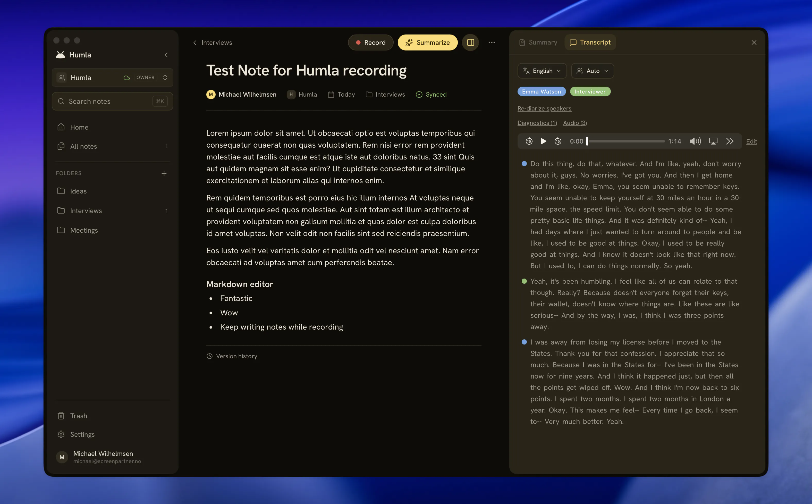Open Michael Wilhelmsen account profile
The image size is (812, 504).
(x=112, y=457)
